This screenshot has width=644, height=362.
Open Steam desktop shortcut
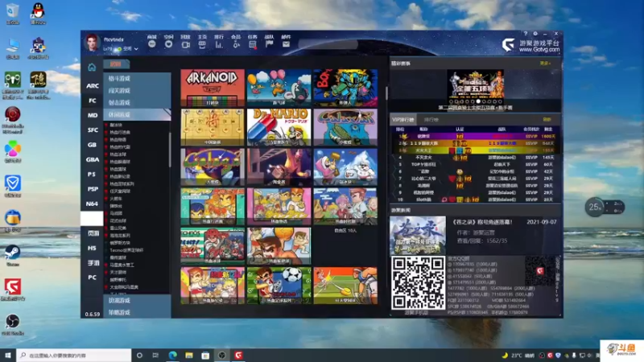pyautogui.click(x=13, y=254)
